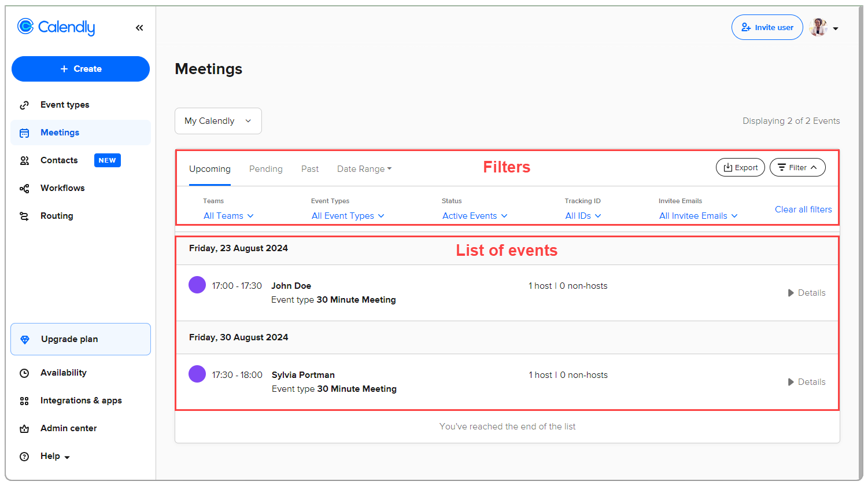868x485 pixels.
Task: Expand Details for John Doe meeting
Action: [807, 293]
